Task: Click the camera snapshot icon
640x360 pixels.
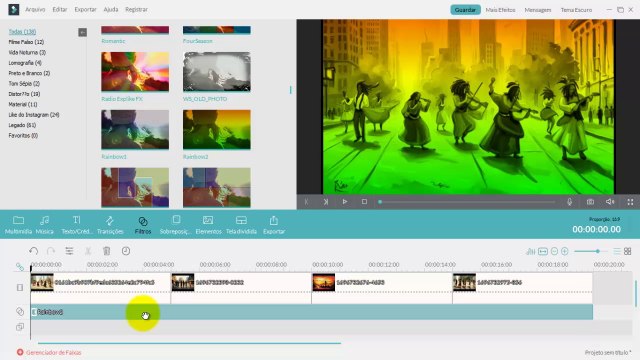Action: [590, 202]
